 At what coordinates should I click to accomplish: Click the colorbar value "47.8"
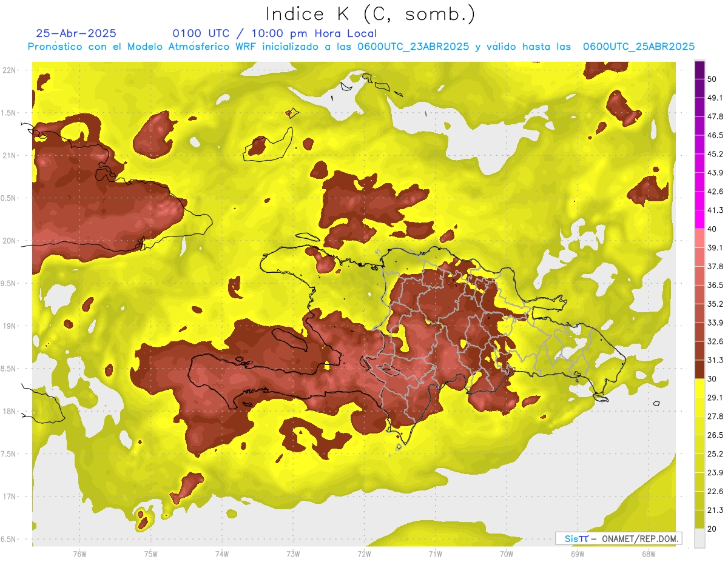(x=715, y=116)
